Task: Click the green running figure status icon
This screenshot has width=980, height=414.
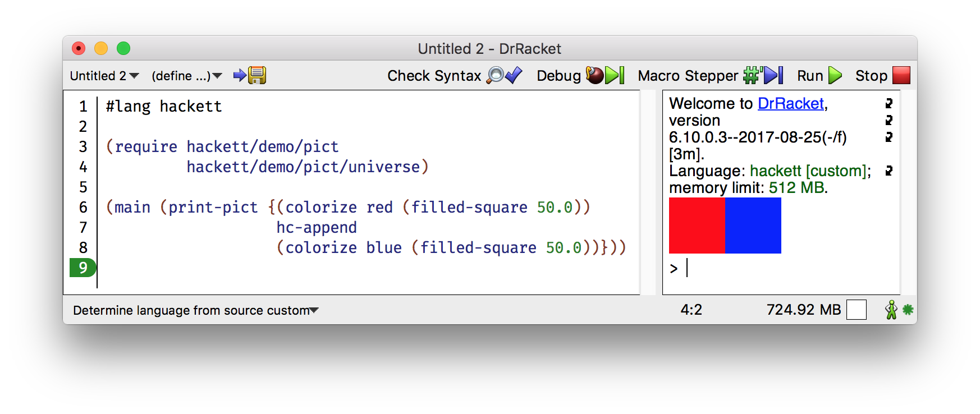Action: (891, 310)
